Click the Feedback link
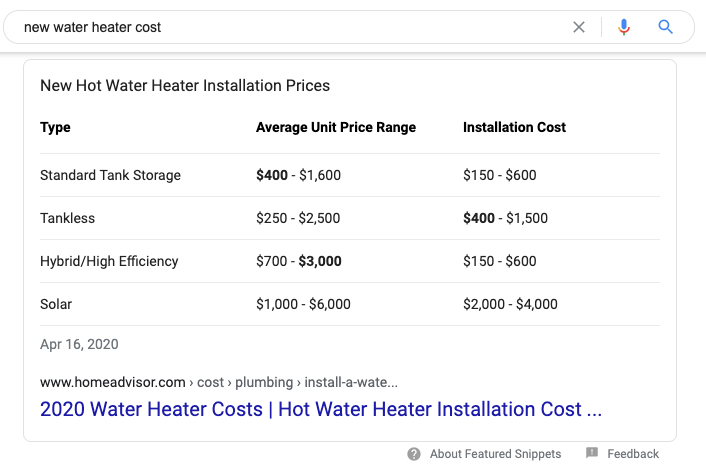 click(x=633, y=454)
